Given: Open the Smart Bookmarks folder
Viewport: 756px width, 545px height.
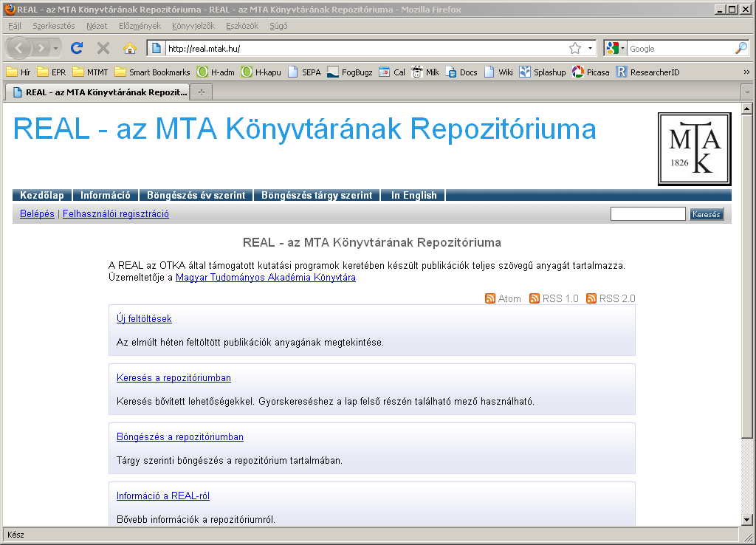Looking at the screenshot, I should click(152, 72).
